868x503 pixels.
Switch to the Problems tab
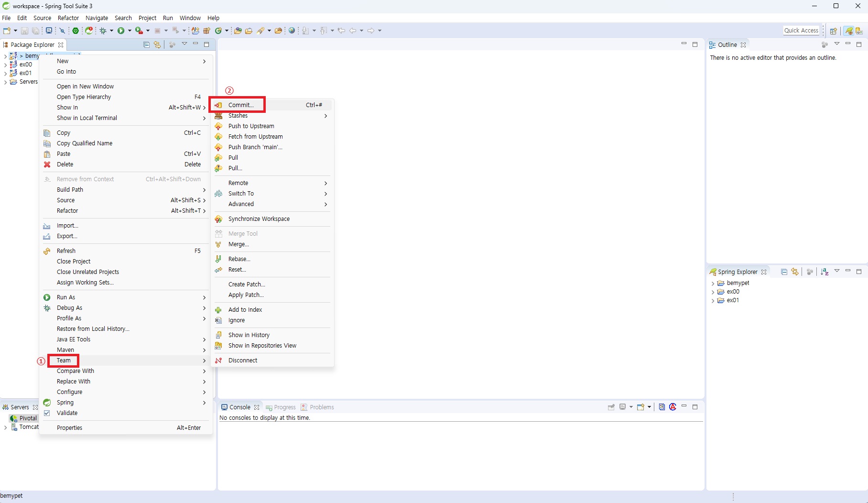click(x=317, y=407)
